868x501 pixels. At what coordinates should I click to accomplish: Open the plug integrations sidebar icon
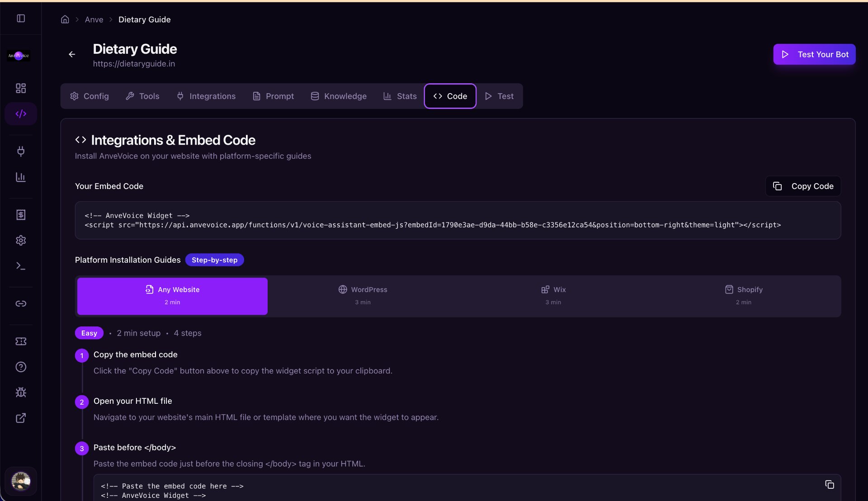[21, 151]
